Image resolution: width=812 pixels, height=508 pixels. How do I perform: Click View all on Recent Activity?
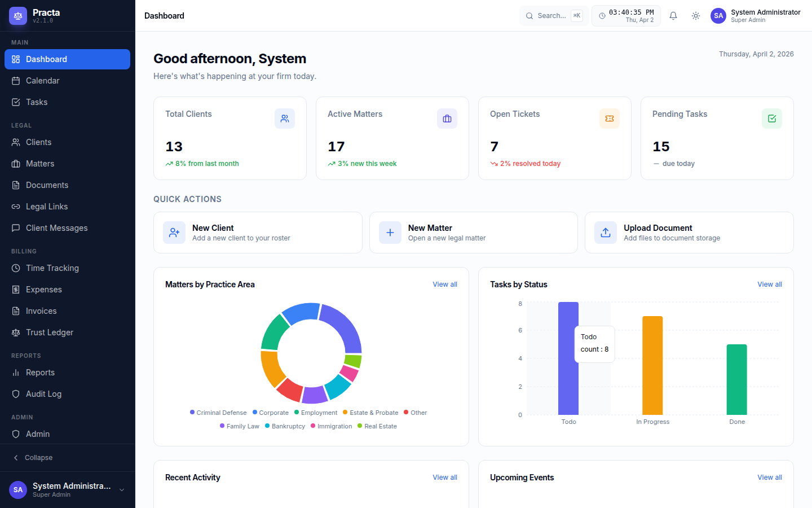[444, 478]
